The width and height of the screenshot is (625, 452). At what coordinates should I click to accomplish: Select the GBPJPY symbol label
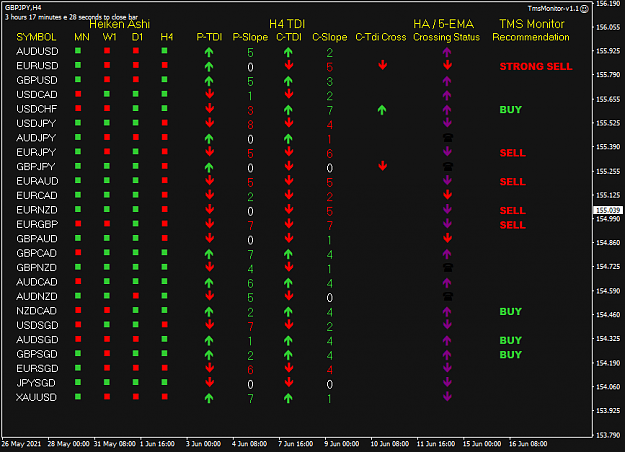point(35,167)
